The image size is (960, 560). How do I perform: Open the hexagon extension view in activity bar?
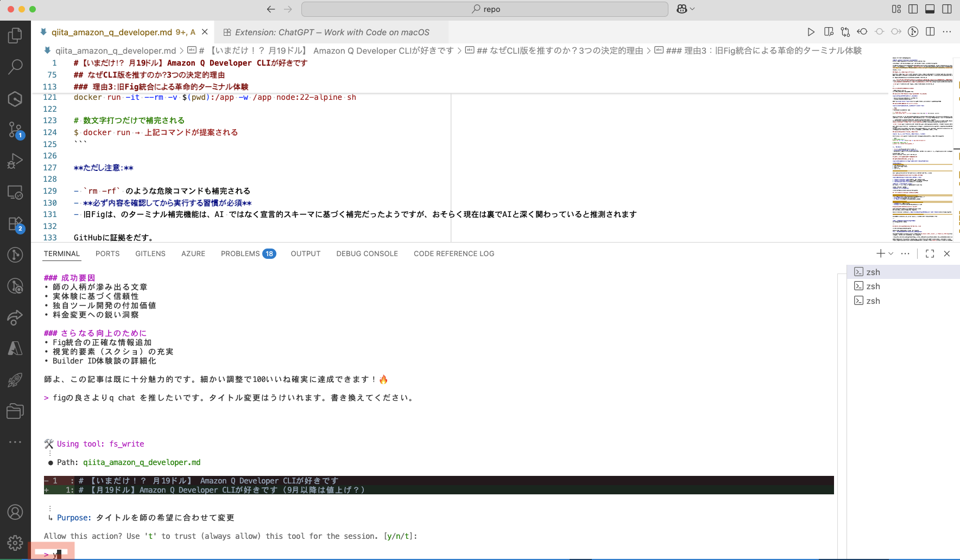click(x=15, y=99)
